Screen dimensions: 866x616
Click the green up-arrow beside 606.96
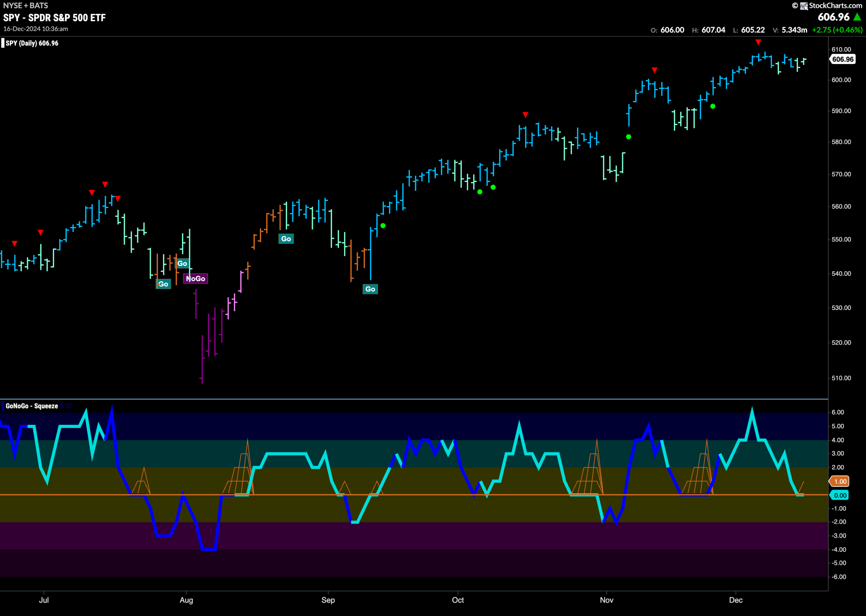point(857,17)
